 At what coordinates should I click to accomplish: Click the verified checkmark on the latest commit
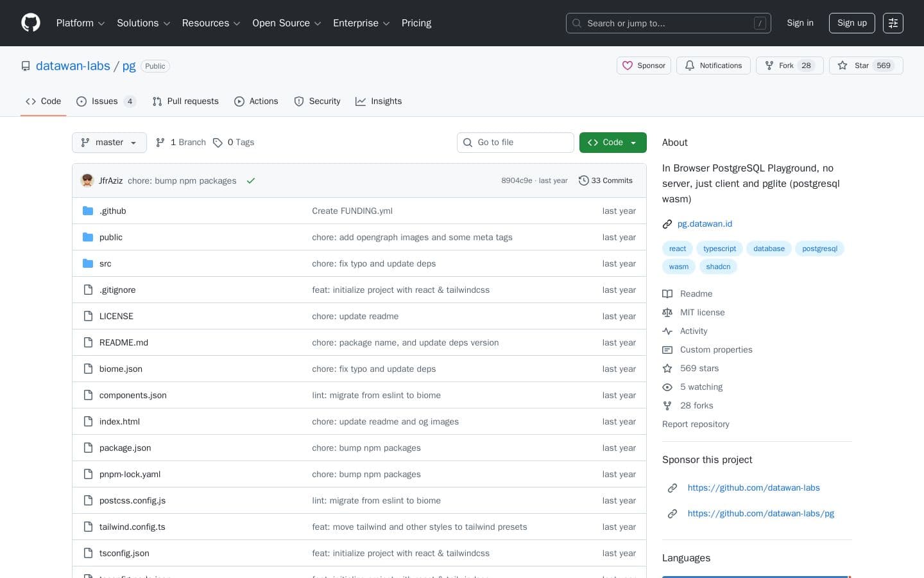tap(251, 180)
